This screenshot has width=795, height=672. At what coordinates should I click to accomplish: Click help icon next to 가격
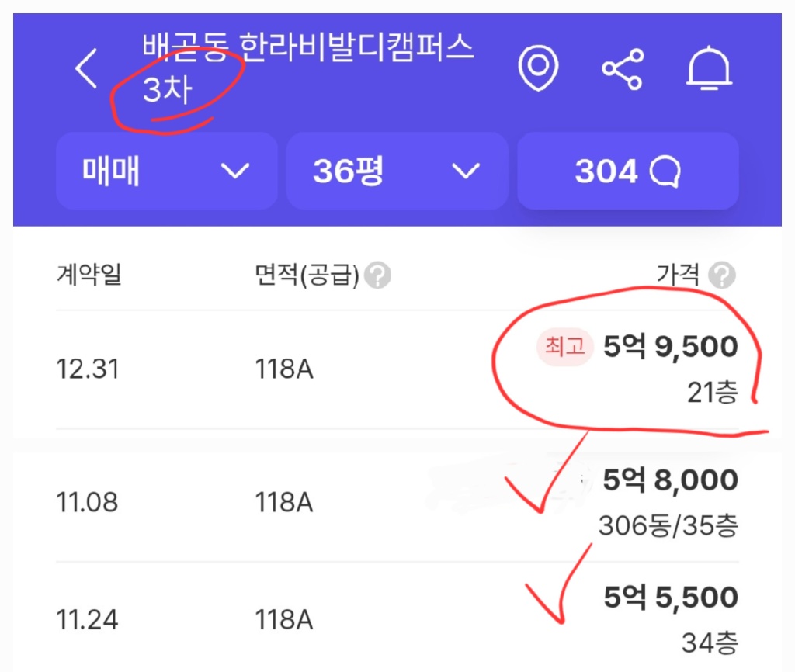(x=723, y=275)
